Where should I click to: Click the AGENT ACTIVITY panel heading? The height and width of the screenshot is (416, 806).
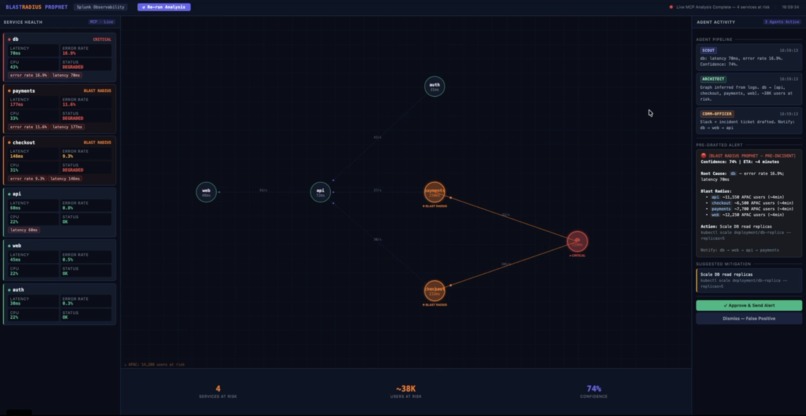(716, 22)
